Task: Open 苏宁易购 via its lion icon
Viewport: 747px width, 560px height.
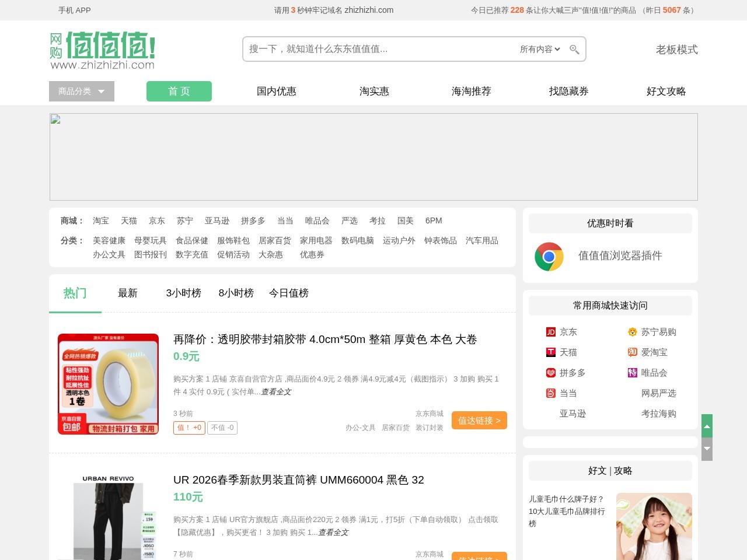Action: (x=633, y=331)
